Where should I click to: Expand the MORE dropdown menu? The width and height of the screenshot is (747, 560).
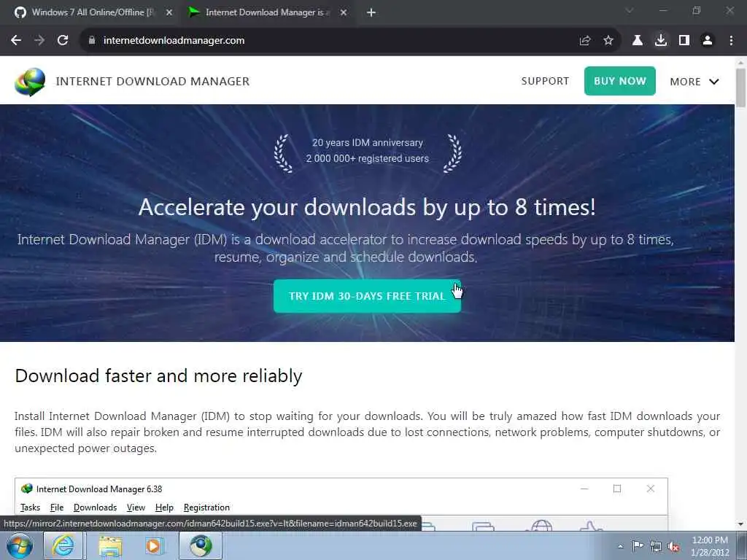[694, 82]
